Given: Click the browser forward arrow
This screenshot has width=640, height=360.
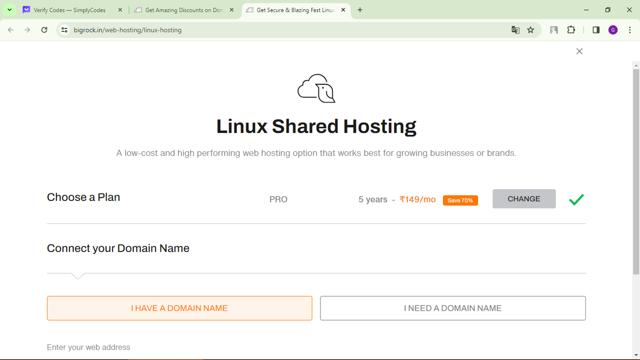Looking at the screenshot, I should pyautogui.click(x=27, y=30).
